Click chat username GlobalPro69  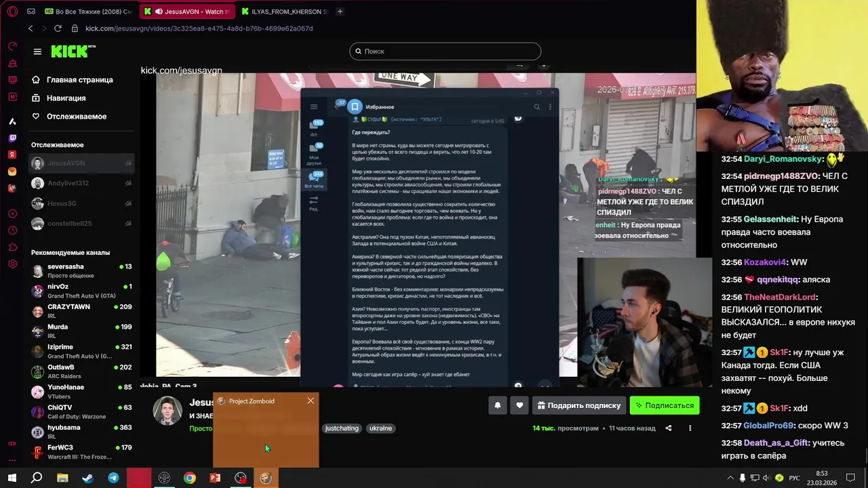tap(768, 426)
